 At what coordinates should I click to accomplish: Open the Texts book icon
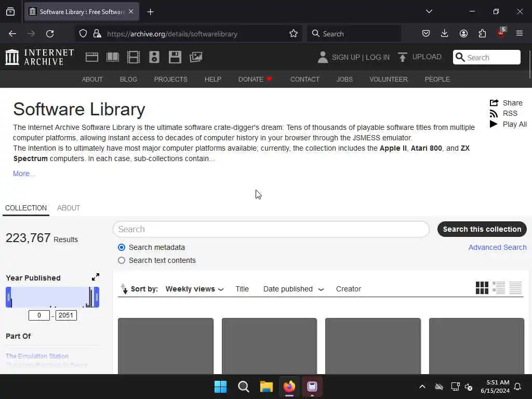113,57
